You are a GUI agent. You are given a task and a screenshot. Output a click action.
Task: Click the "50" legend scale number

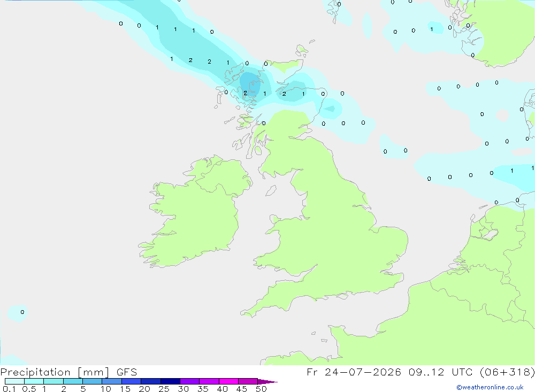pos(261,389)
